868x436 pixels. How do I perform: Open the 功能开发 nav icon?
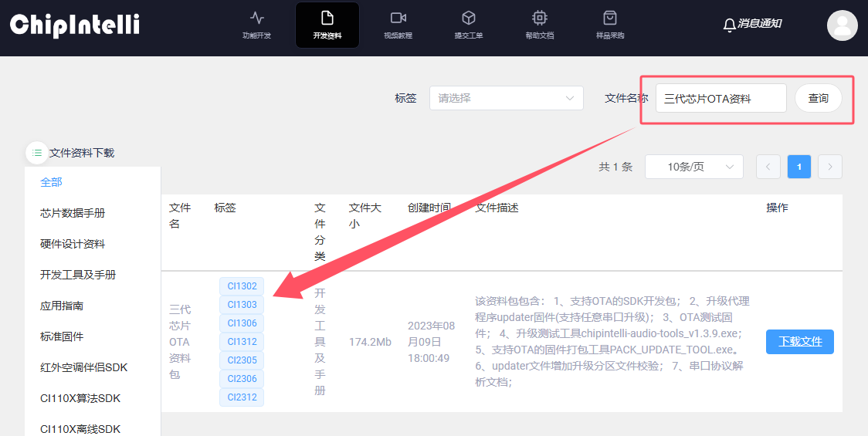[256, 18]
